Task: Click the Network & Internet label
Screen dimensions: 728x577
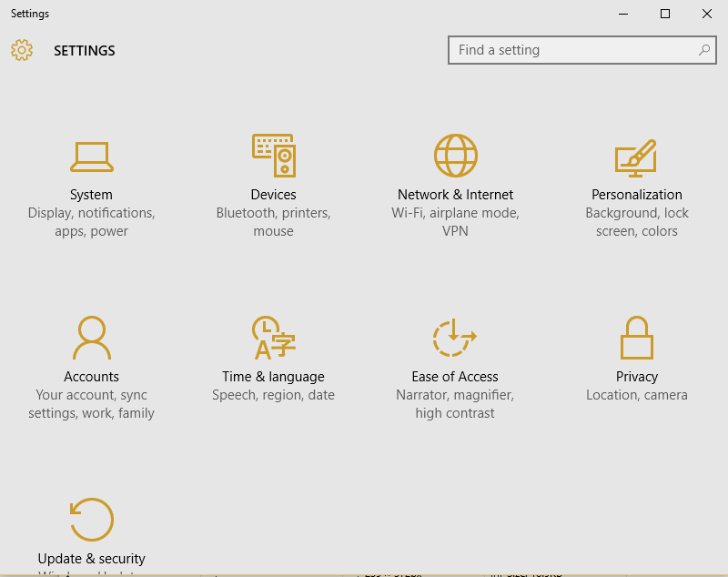Action: [x=456, y=195]
